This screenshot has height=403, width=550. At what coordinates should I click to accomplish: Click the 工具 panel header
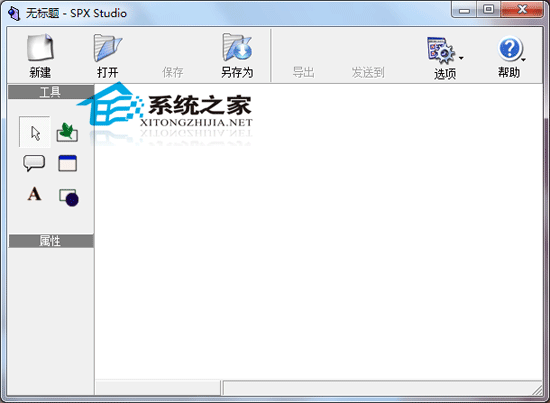(x=51, y=92)
